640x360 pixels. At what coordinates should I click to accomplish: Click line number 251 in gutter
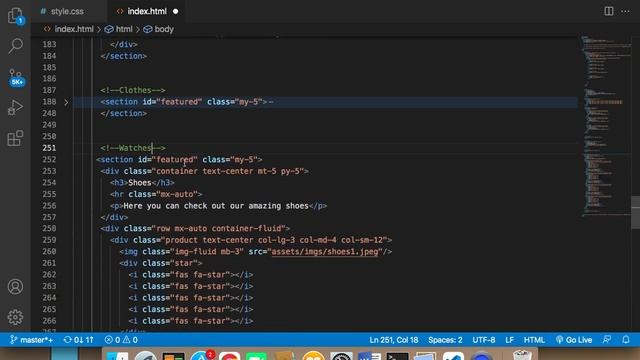click(49, 148)
